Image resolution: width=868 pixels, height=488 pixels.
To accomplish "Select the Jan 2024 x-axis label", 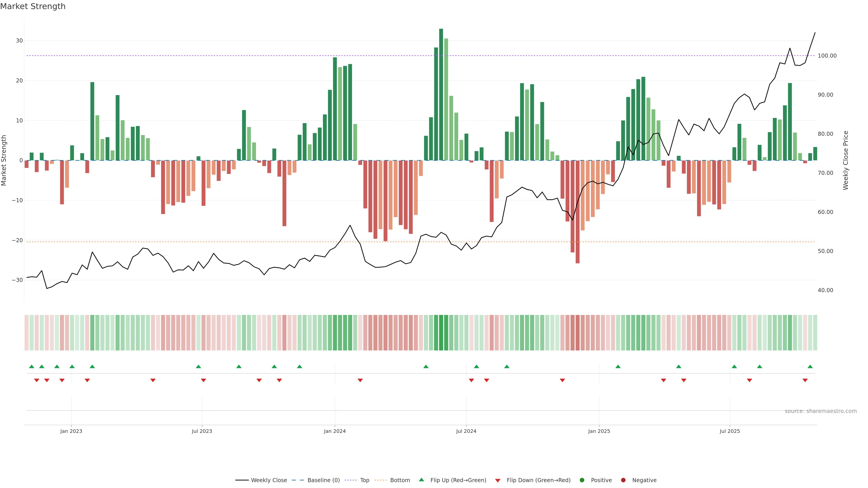I will point(335,431).
